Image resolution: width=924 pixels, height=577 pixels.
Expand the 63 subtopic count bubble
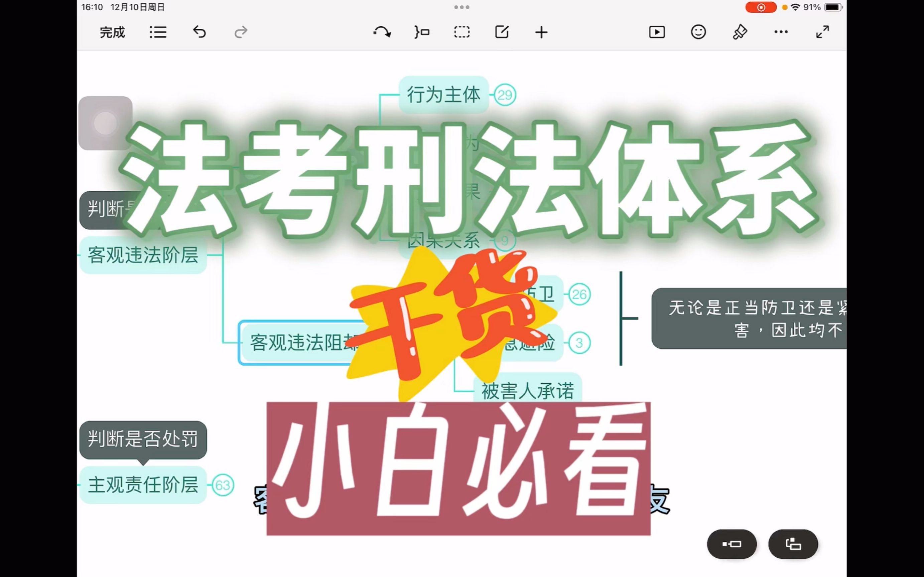pos(223,485)
